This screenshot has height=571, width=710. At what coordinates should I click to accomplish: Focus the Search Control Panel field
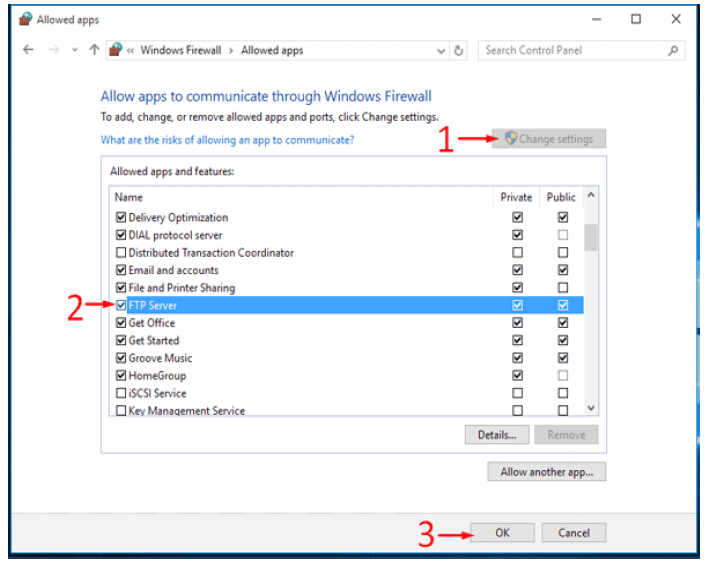(581, 50)
